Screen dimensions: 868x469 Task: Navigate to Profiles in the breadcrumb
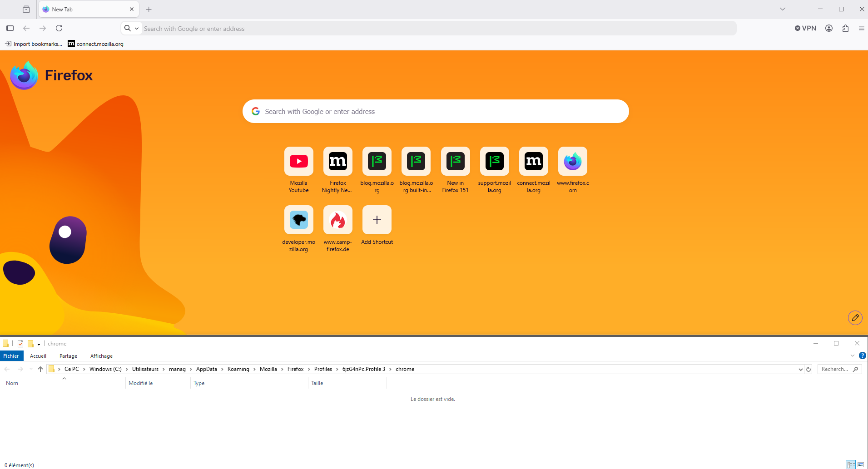click(x=323, y=369)
